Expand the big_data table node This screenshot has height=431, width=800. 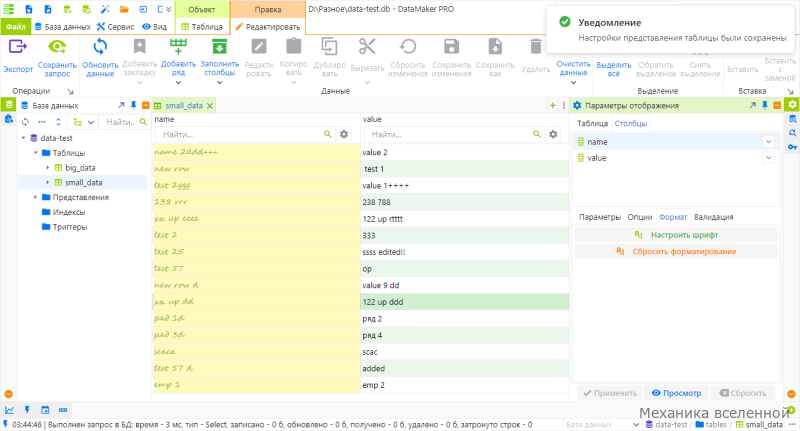click(48, 167)
